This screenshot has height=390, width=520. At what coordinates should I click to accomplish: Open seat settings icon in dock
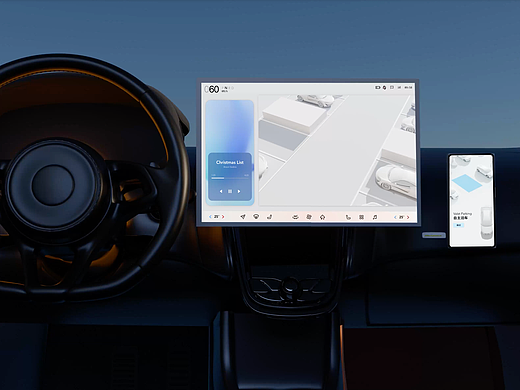269,217
